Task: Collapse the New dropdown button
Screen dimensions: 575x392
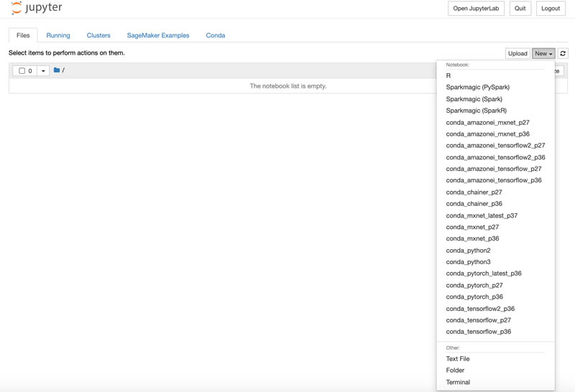Action: pyautogui.click(x=543, y=54)
